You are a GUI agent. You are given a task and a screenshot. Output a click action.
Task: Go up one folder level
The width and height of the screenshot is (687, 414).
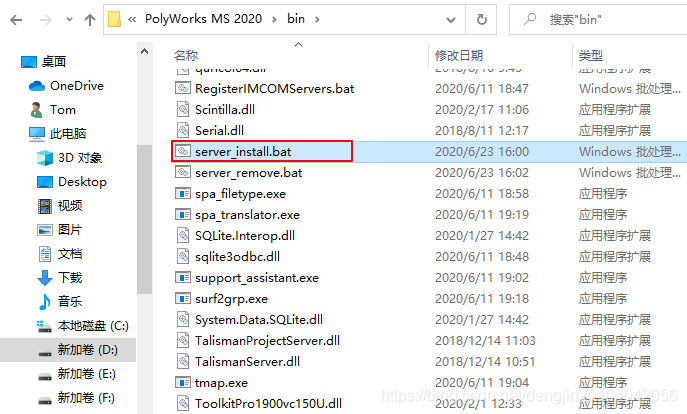point(90,20)
